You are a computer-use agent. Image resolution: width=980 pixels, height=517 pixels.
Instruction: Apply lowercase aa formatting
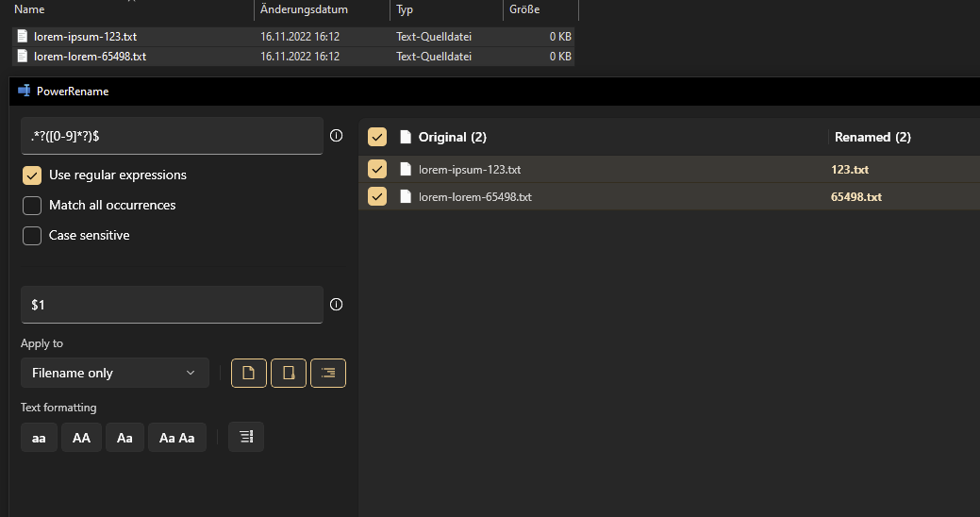point(39,438)
